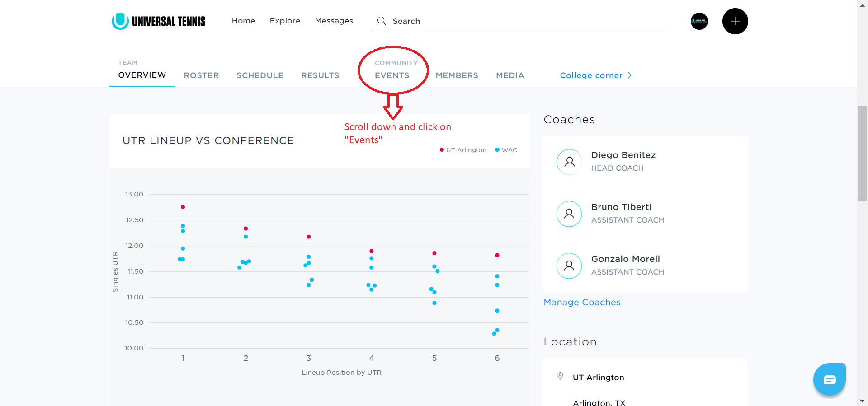Image resolution: width=868 pixels, height=406 pixels.
Task: Click Gonzalo Morell coach name
Action: coord(625,259)
